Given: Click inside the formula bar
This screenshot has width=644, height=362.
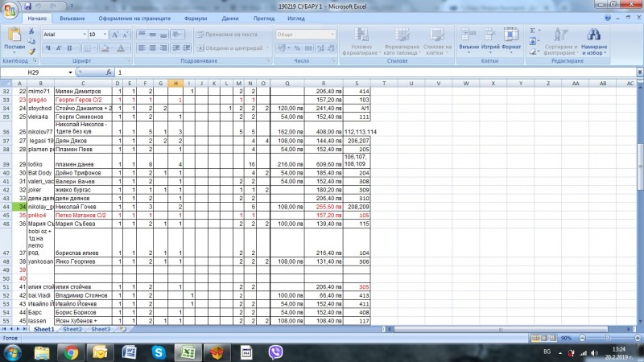Looking at the screenshot, I should point(375,72).
